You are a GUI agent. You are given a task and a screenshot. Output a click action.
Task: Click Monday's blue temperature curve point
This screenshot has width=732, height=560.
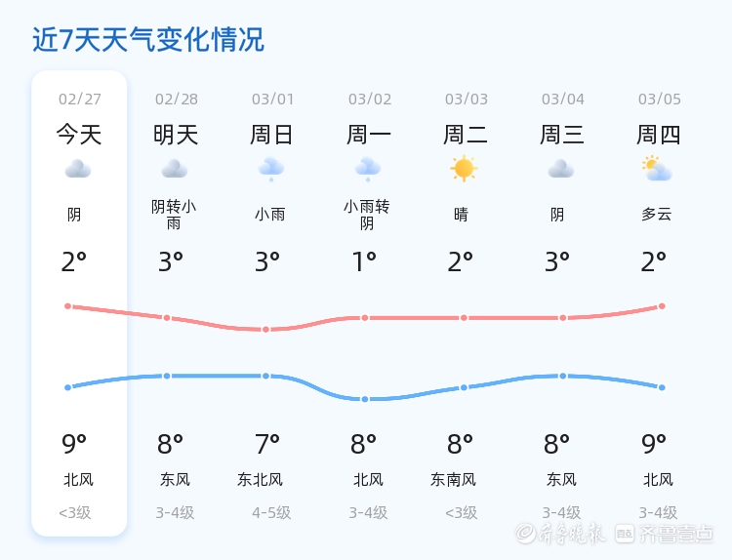point(365,399)
